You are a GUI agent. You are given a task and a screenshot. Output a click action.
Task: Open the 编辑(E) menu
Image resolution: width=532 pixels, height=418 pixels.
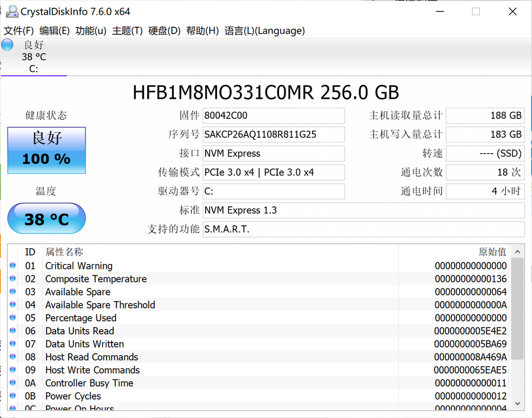(54, 31)
